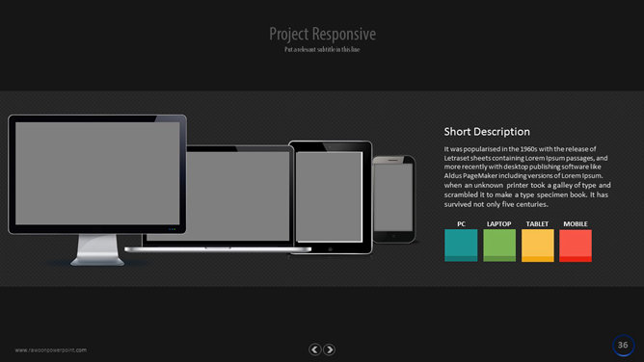The image size is (644, 362).
Task: Click the TABLET label text
Action: click(x=537, y=223)
